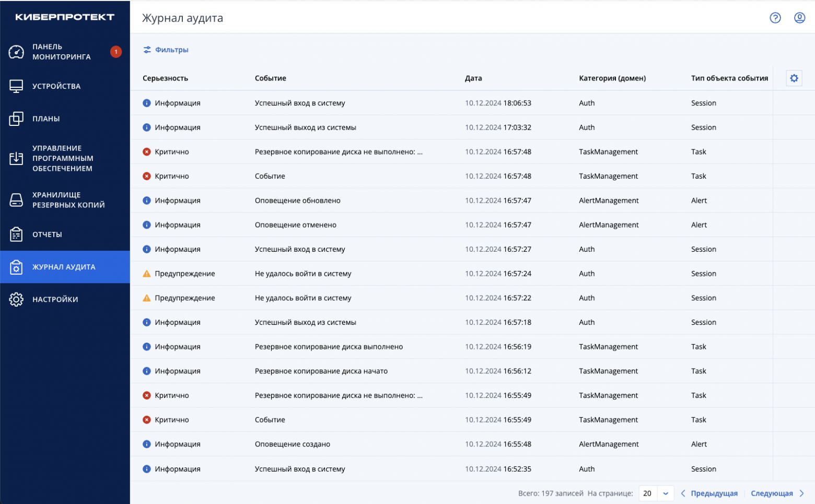The width and height of the screenshot is (815, 504).
Task: Select Журнал аудита in the sidebar
Action: tap(64, 267)
